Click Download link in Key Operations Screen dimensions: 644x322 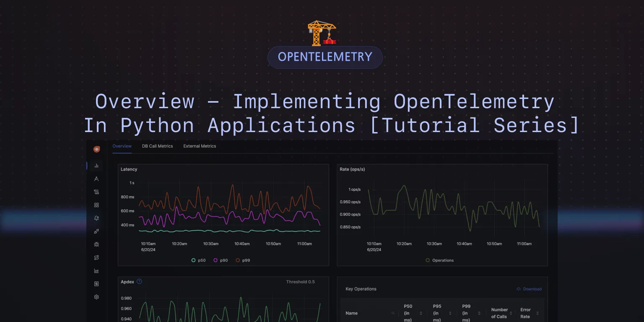(529, 289)
